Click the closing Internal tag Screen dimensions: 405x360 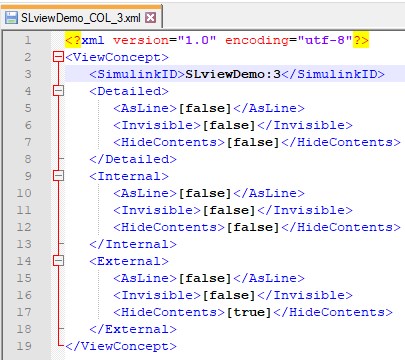133,244
